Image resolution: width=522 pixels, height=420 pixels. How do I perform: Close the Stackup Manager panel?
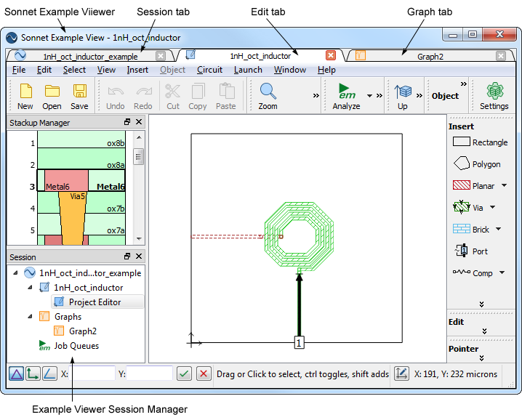coord(139,122)
